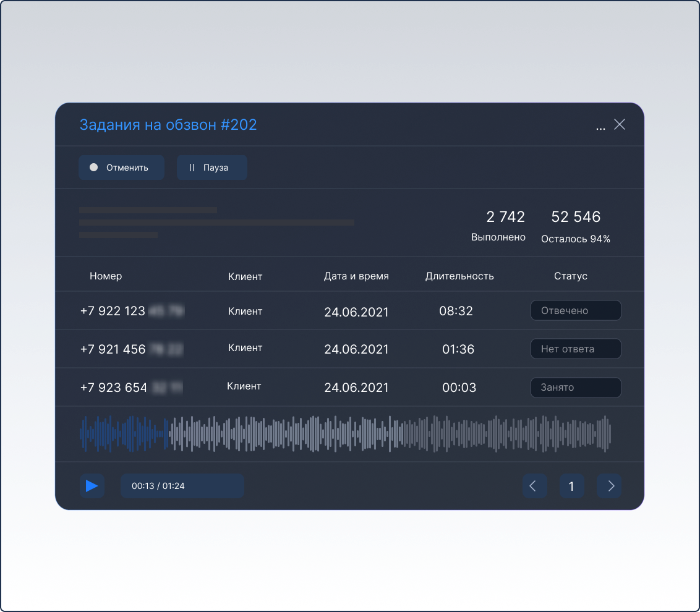Sort by the Длительность column header
This screenshot has height=612, width=700.
pyautogui.click(x=459, y=276)
